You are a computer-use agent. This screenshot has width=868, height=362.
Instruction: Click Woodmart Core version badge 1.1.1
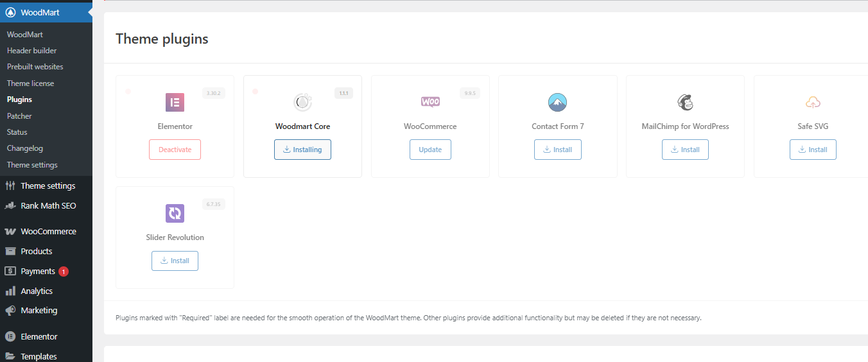point(343,93)
